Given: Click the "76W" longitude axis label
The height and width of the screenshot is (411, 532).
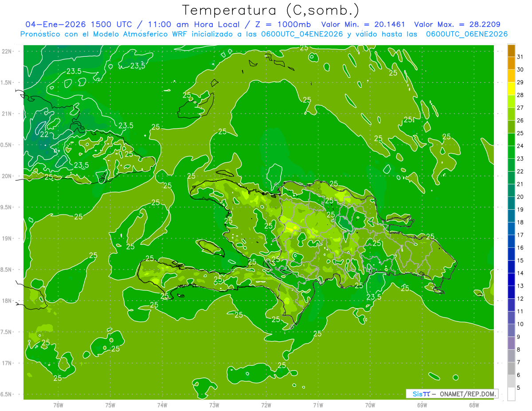Looking at the screenshot, I should point(58,405).
